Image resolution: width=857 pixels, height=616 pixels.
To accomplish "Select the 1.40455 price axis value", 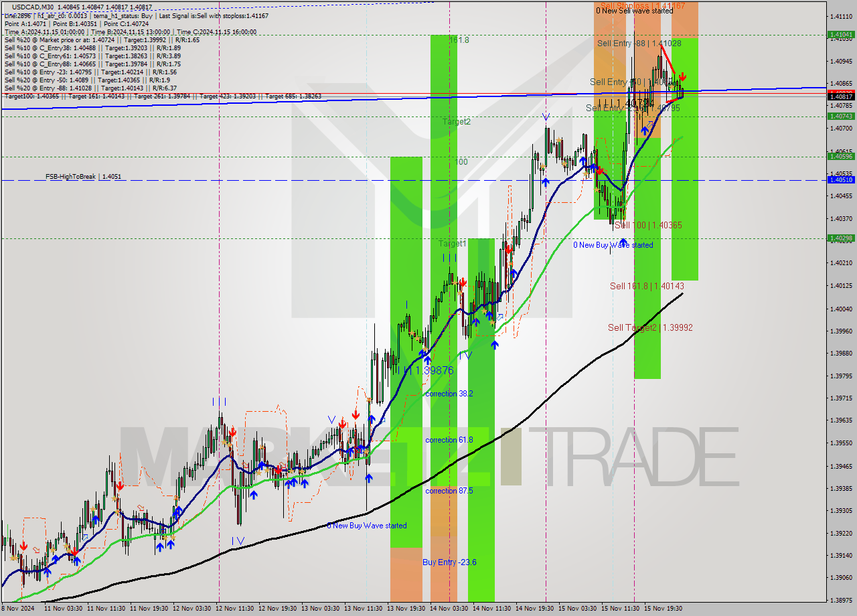I will click(x=841, y=196).
